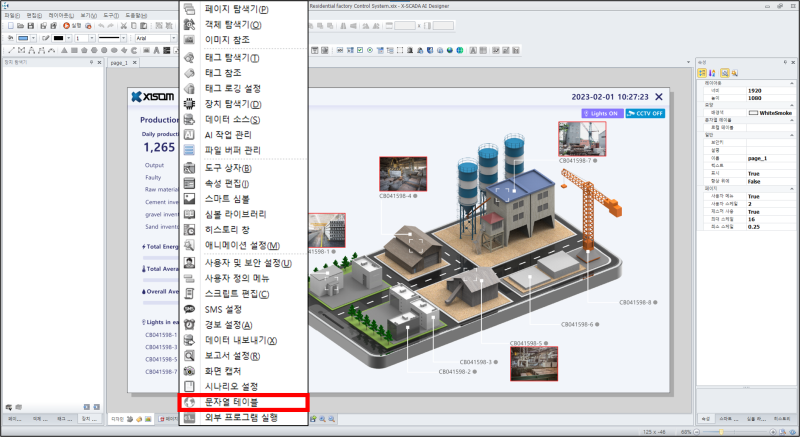Cut selection using the scissors icon
Image resolution: width=800 pixels, height=437 pixels.
pos(123,25)
